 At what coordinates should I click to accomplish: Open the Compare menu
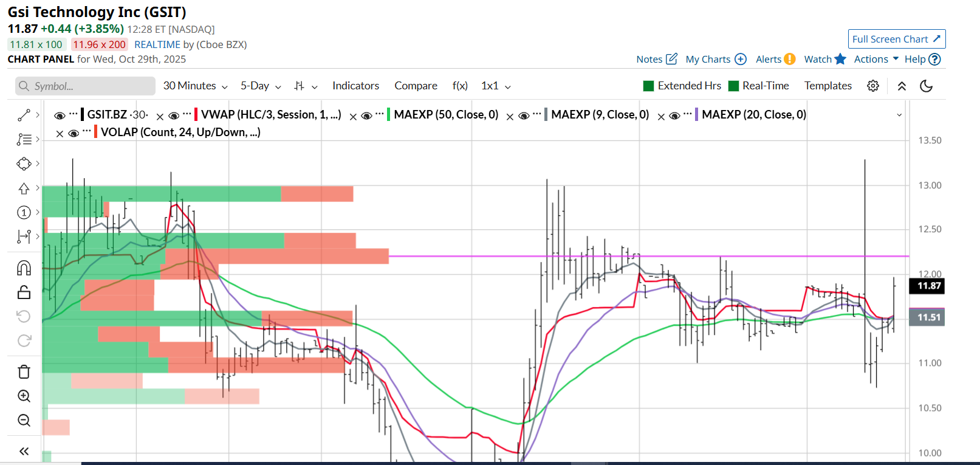416,86
